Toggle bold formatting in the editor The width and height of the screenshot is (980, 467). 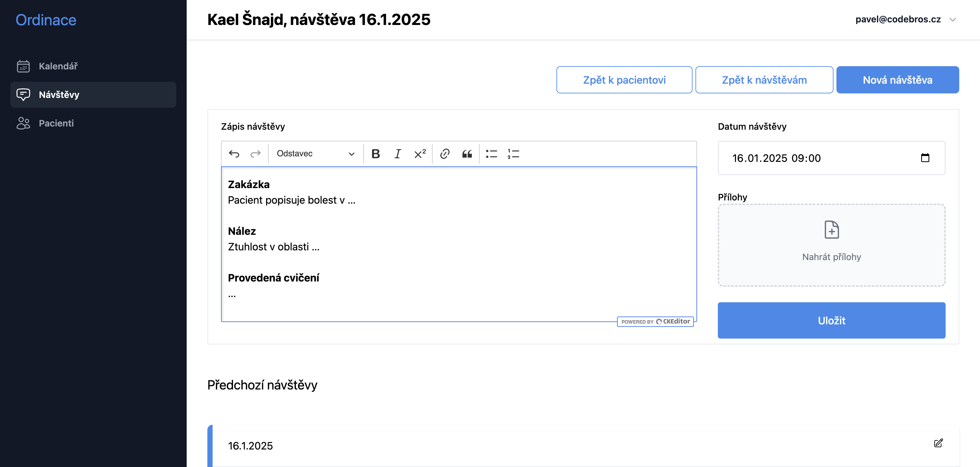click(376, 154)
